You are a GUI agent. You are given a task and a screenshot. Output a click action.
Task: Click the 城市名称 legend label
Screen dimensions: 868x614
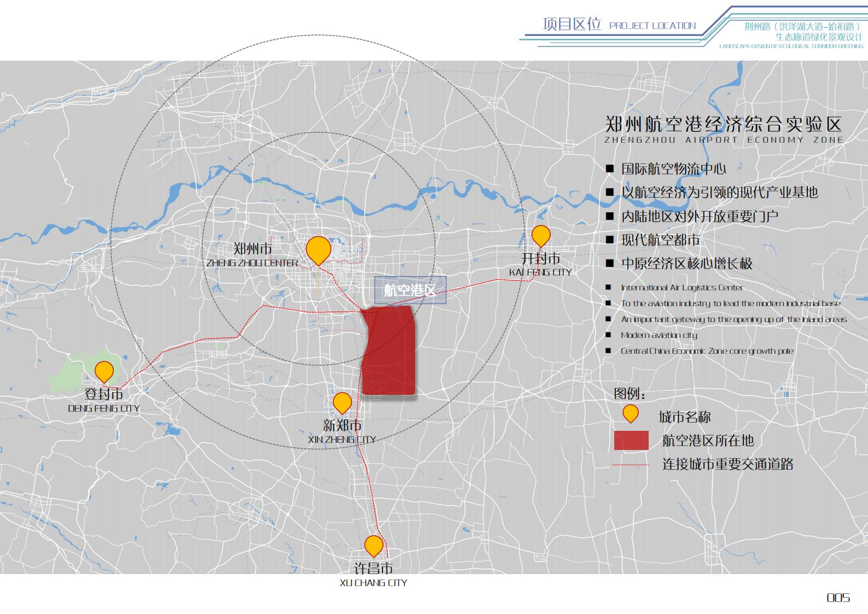pyautogui.click(x=685, y=417)
